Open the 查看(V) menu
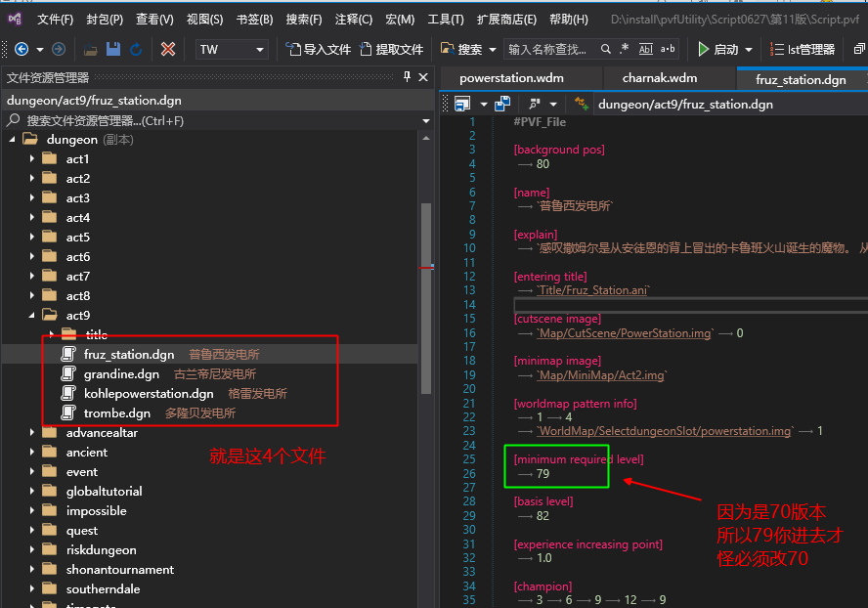868x608 pixels. [x=154, y=20]
